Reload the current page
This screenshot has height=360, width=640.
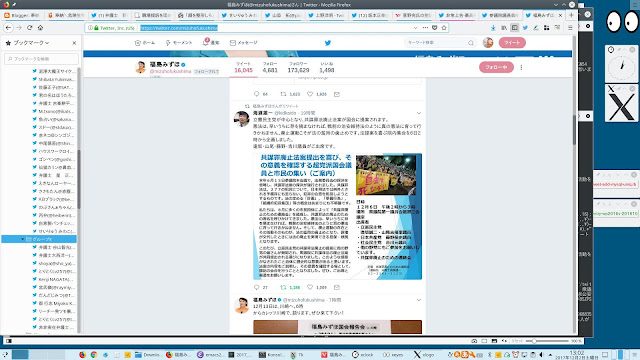(29, 28)
